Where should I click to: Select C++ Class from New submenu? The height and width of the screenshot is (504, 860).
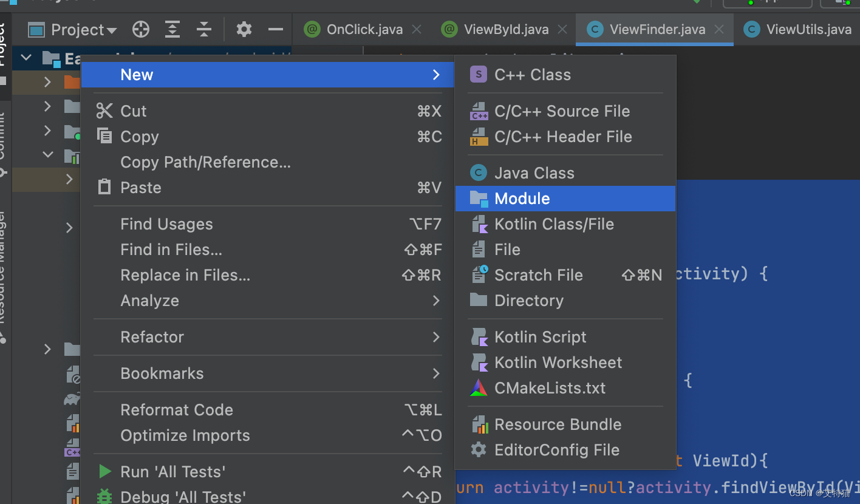(532, 75)
